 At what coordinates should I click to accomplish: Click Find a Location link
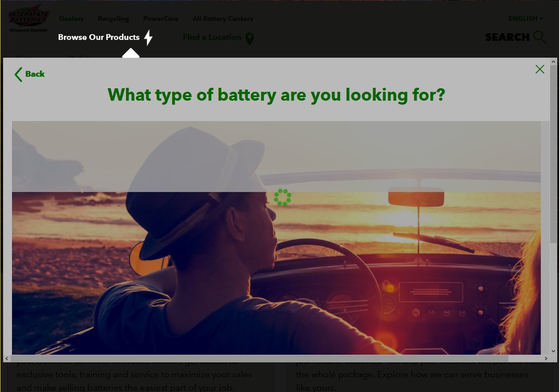(212, 37)
